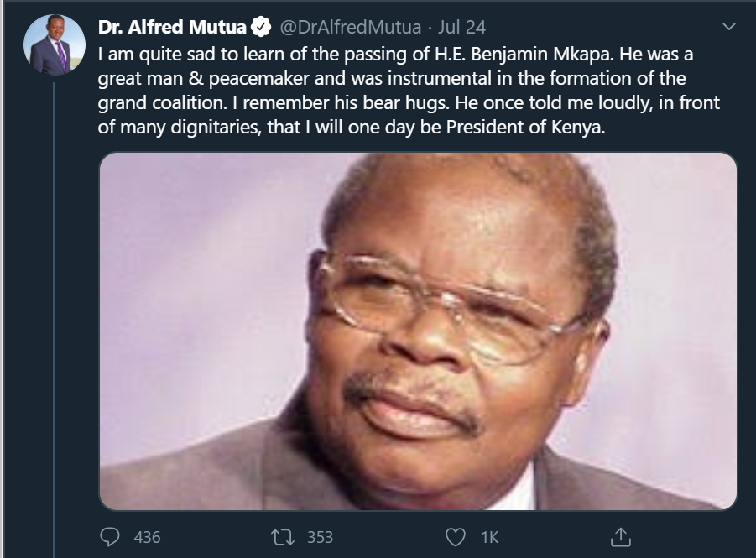Open the share tweet icon

tap(620, 536)
